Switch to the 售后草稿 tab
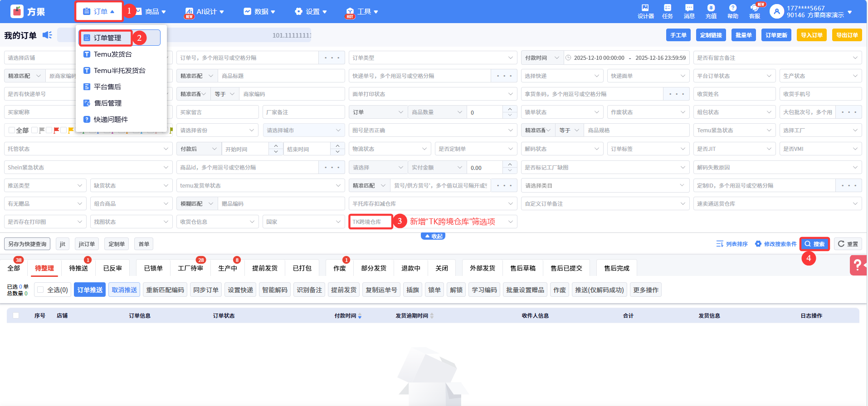The height and width of the screenshot is (406, 868). [x=523, y=268]
